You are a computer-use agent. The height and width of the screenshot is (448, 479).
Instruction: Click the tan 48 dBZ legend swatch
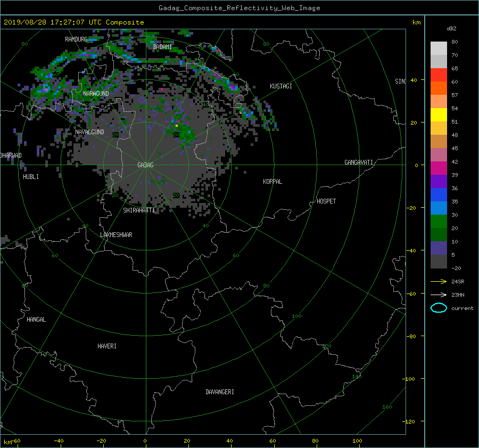click(439, 142)
